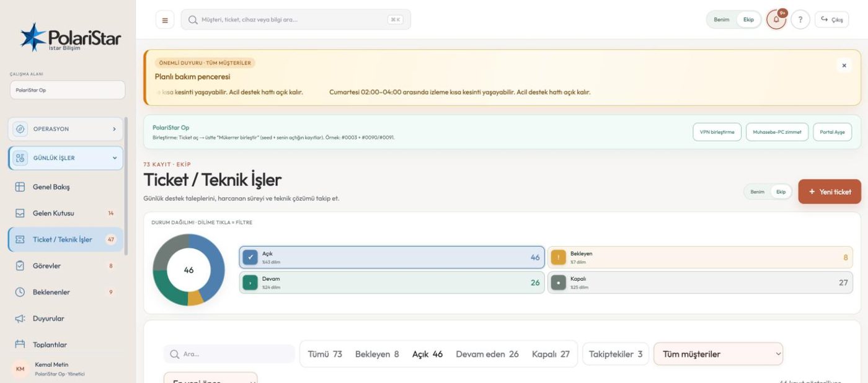
Task: Click the gray slice of the donut chart
Action: (x=167, y=253)
